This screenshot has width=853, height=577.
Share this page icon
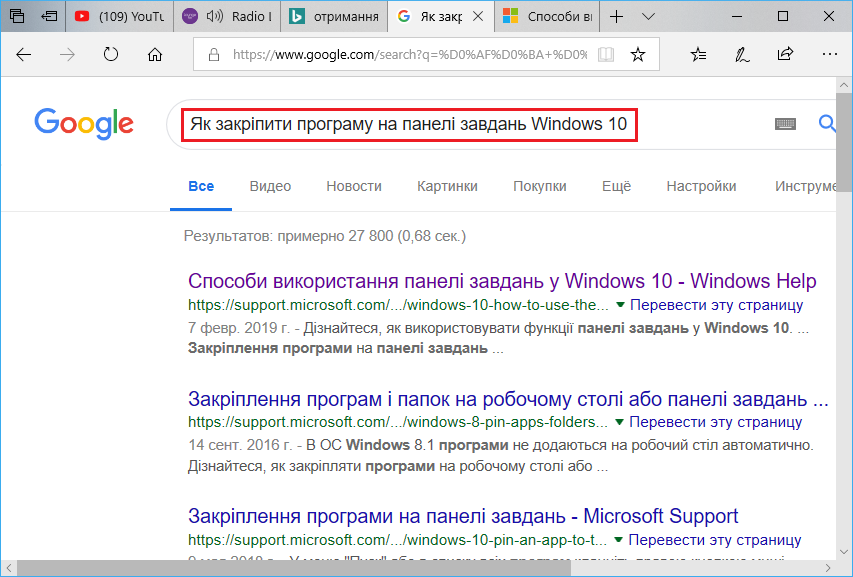785,54
